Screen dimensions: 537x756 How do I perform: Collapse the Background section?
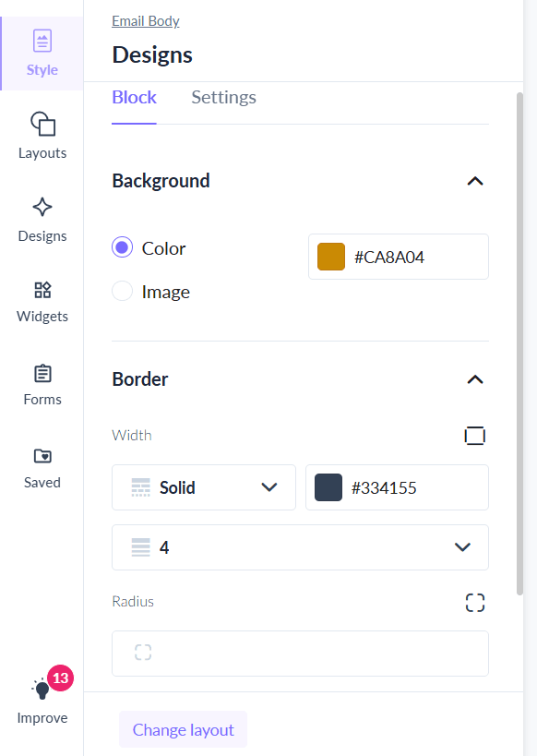click(x=474, y=181)
